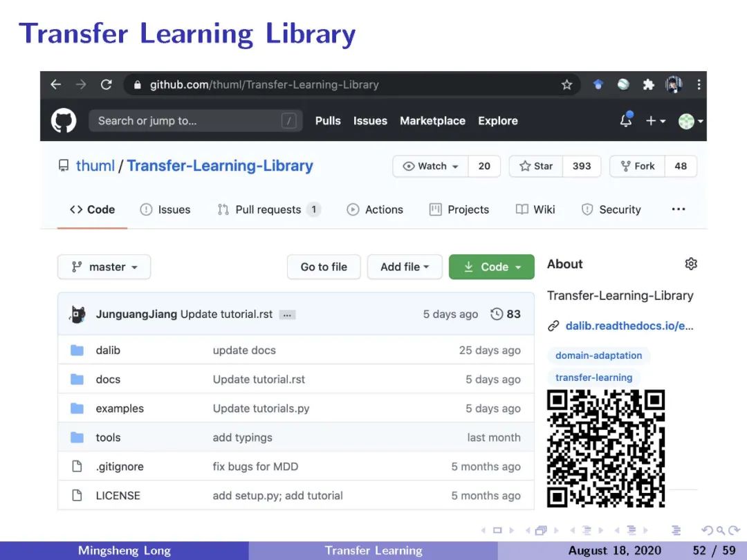Click the transfer-learning topic tag
The image size is (747, 560).
coord(593,377)
